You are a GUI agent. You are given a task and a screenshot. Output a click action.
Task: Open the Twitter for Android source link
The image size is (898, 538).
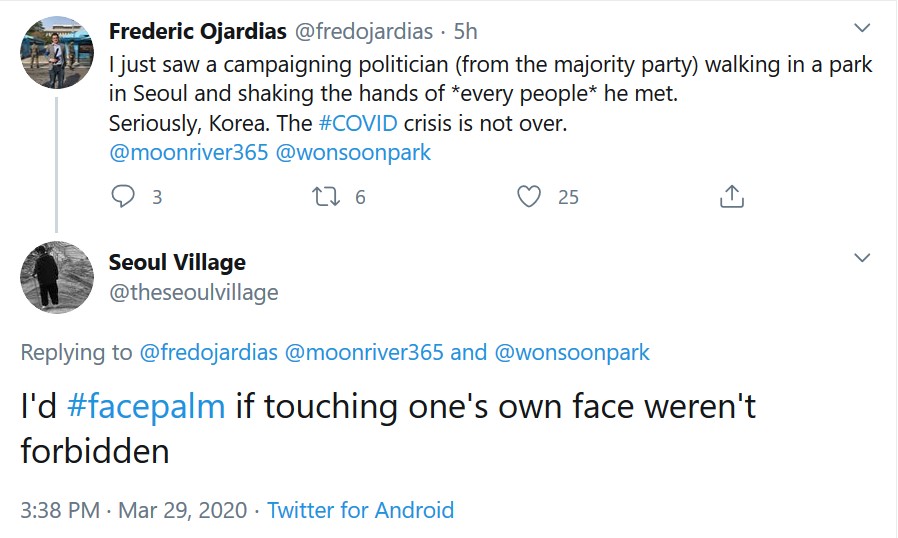point(360,511)
